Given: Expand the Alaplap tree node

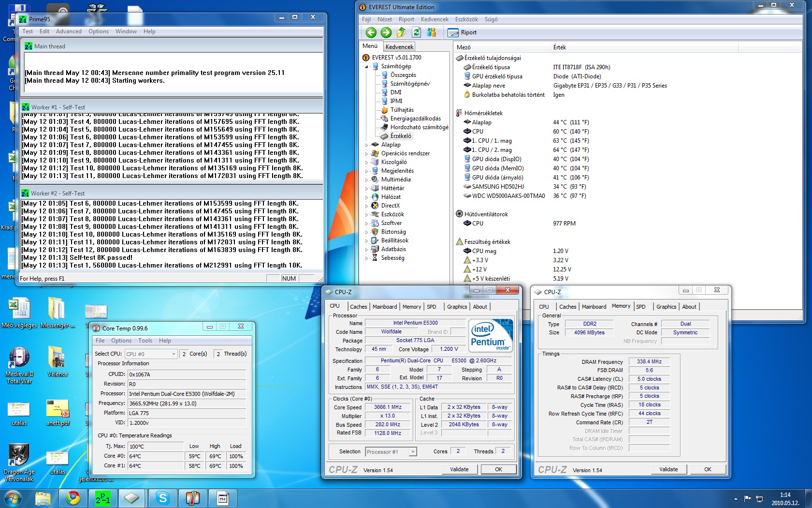Looking at the screenshot, I should tap(366, 145).
